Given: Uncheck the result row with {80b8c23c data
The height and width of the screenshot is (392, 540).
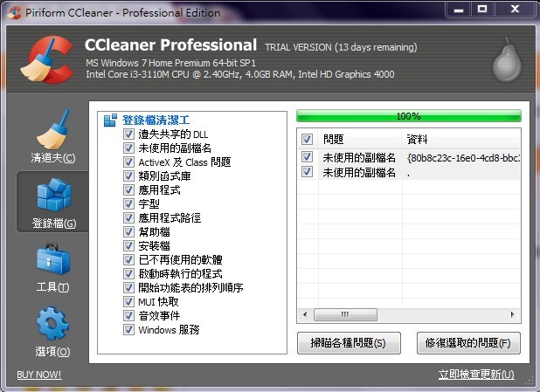Looking at the screenshot, I should pyautogui.click(x=307, y=157).
